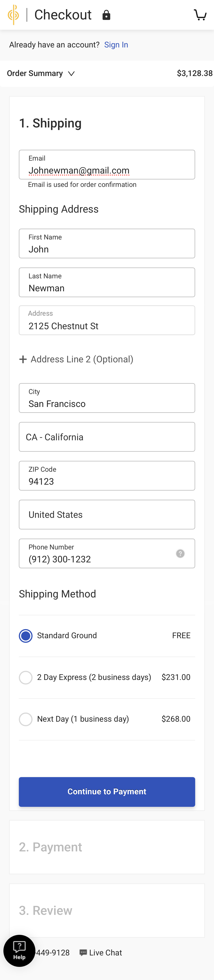Focus the ZIP Code field
Image resolution: width=214 pixels, height=980 pixels.
click(x=107, y=481)
